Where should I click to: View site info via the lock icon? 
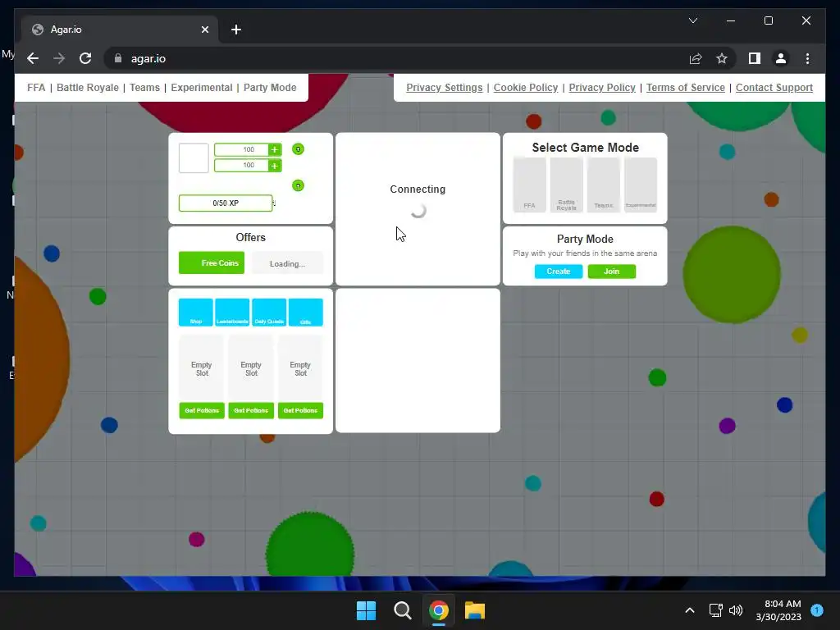click(x=118, y=58)
